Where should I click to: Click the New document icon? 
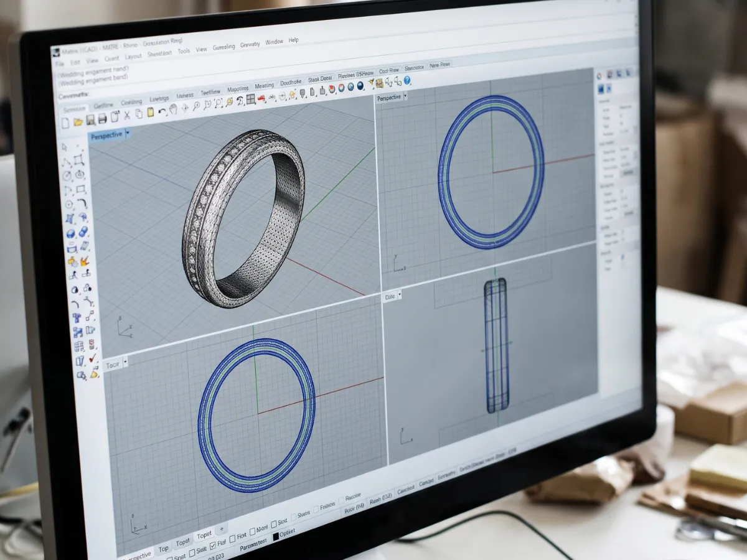(x=65, y=123)
